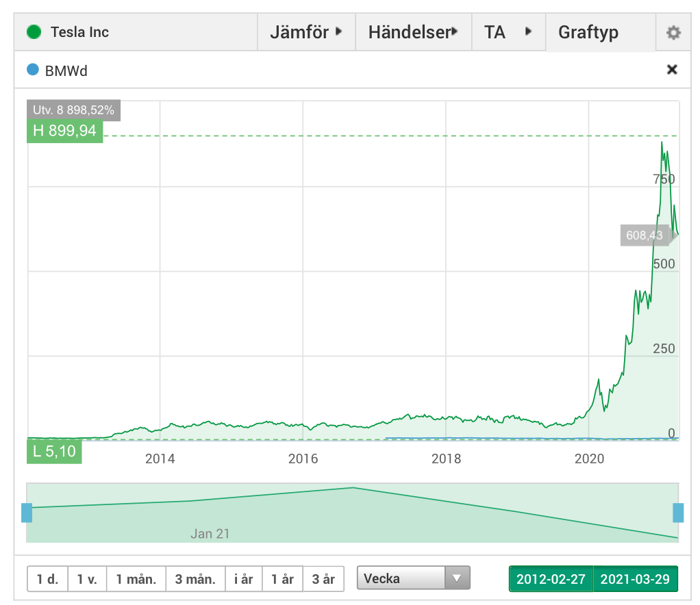Click the 2018 axis label
700x605 pixels.
tap(446, 459)
